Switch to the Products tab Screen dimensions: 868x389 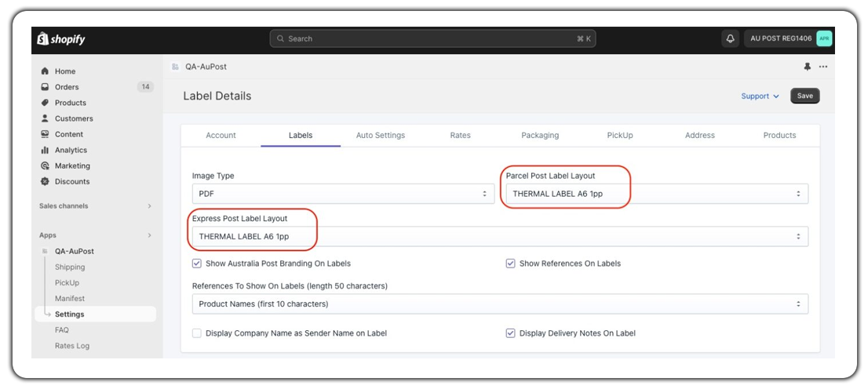click(779, 135)
